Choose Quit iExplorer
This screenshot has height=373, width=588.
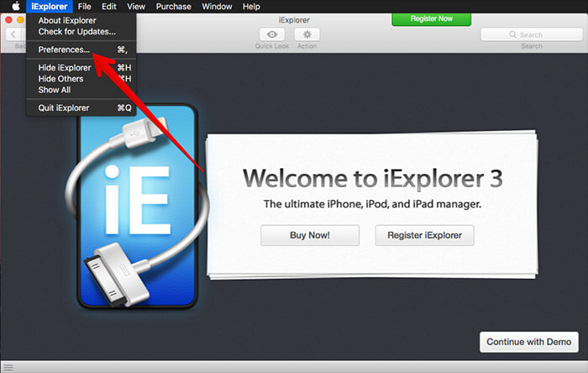[81, 108]
